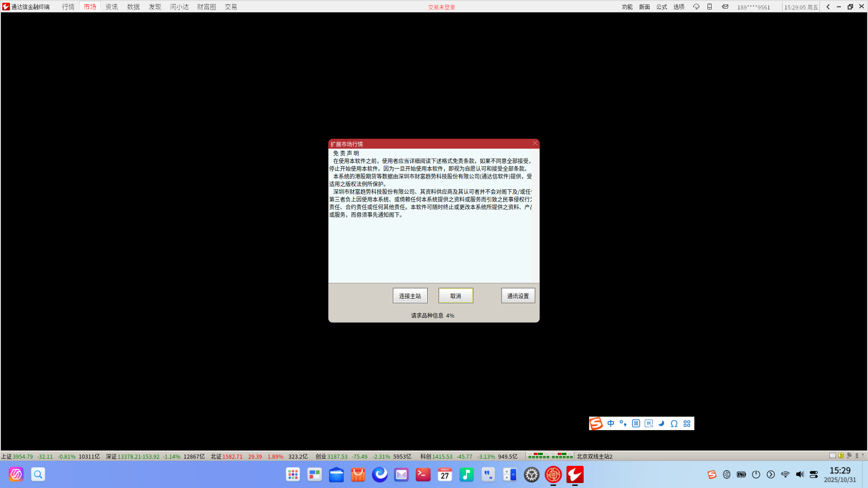Open the app launcher grid in the dock

tap(293, 474)
